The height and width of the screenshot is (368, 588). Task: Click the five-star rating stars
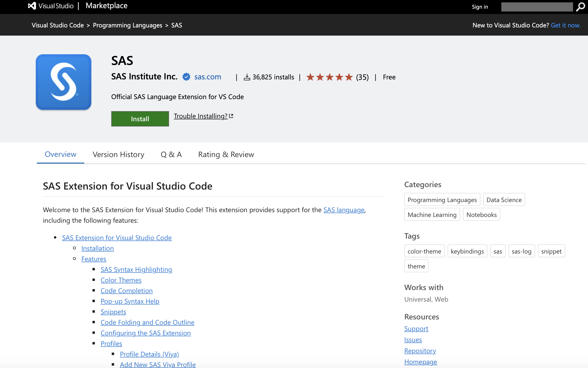click(x=329, y=77)
